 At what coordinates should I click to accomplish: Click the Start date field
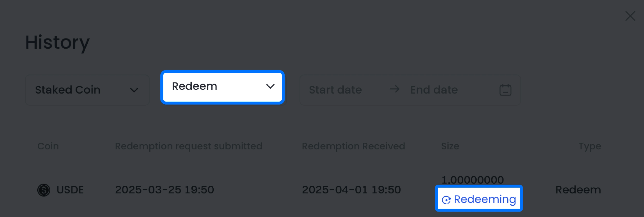pos(335,90)
